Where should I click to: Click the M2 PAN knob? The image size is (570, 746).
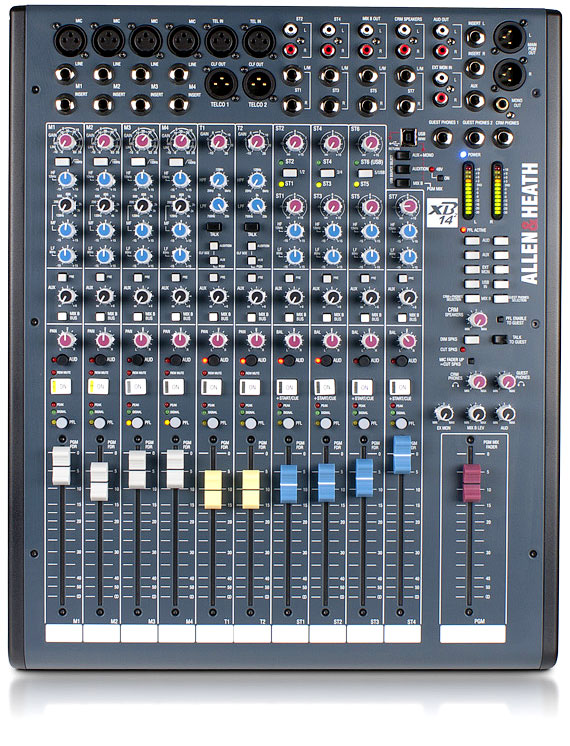(104, 340)
